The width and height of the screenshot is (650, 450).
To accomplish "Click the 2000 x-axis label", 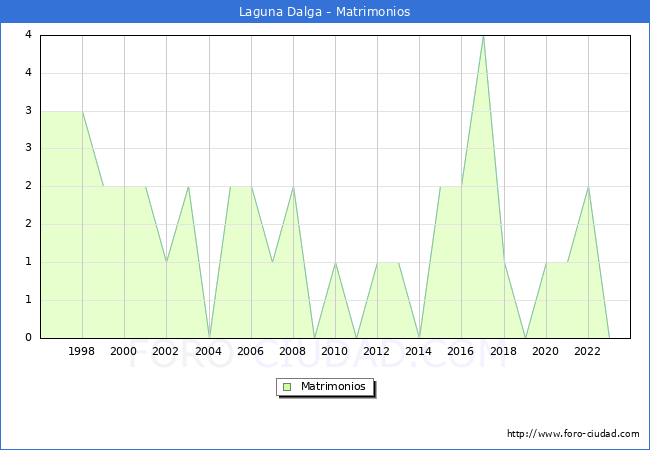I will pyautogui.click(x=124, y=351).
